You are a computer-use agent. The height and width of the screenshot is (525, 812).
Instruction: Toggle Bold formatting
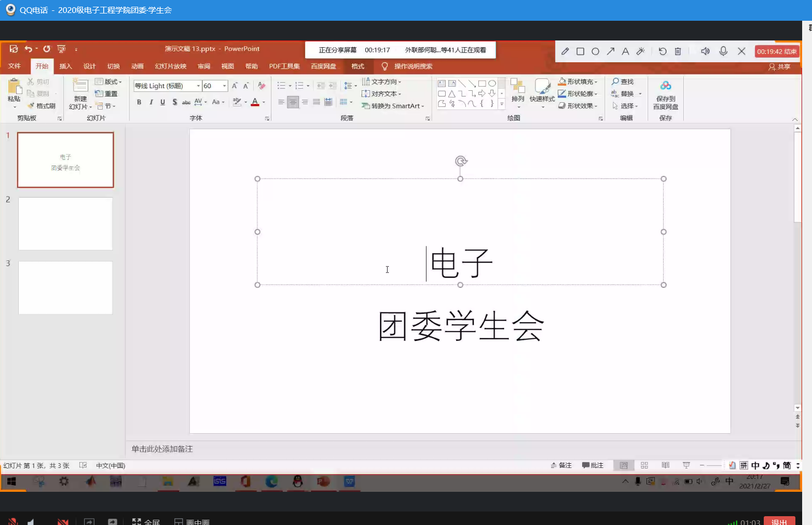coord(139,102)
